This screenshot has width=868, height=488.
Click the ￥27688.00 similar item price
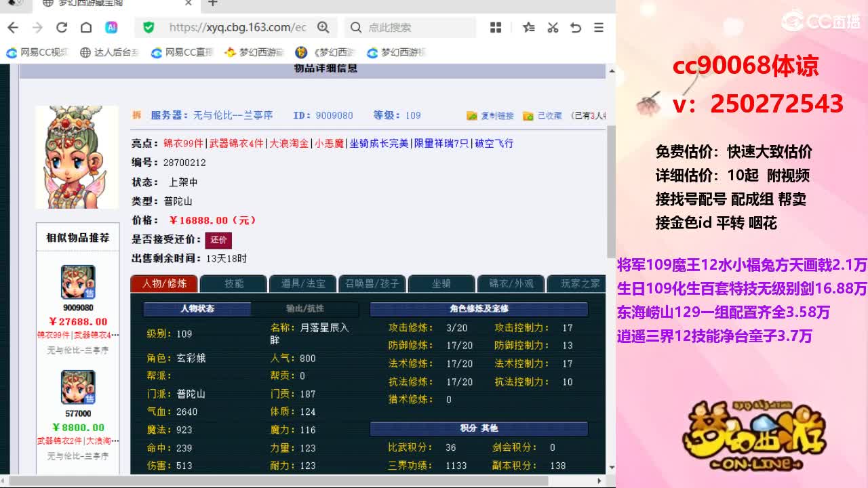(x=78, y=321)
